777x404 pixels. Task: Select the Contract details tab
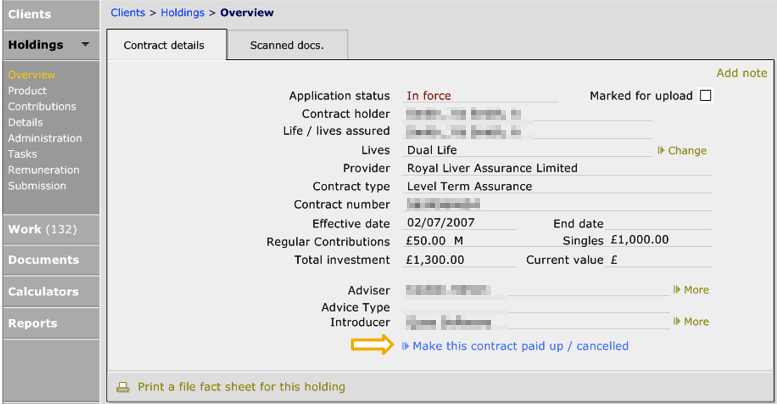(166, 45)
